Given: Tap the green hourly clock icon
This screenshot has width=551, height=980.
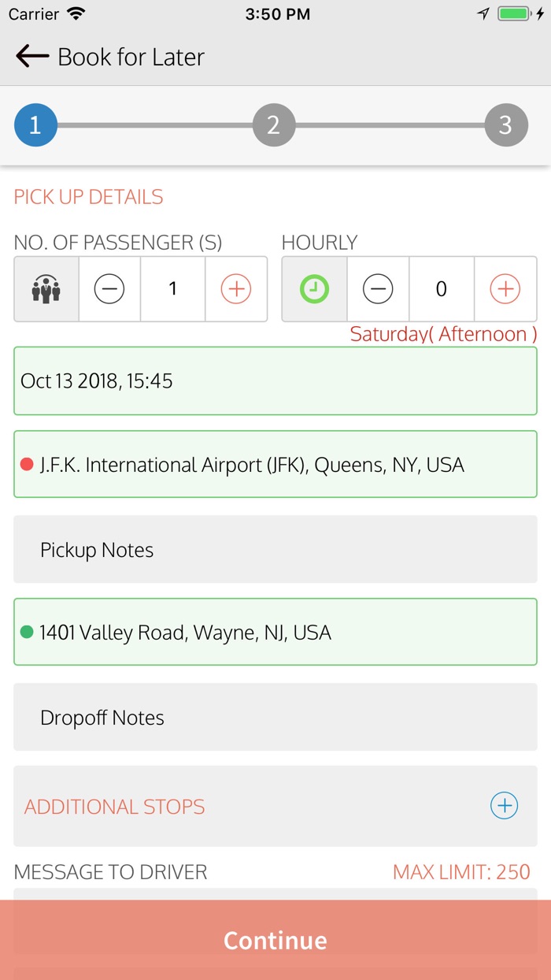Looking at the screenshot, I should (x=314, y=289).
